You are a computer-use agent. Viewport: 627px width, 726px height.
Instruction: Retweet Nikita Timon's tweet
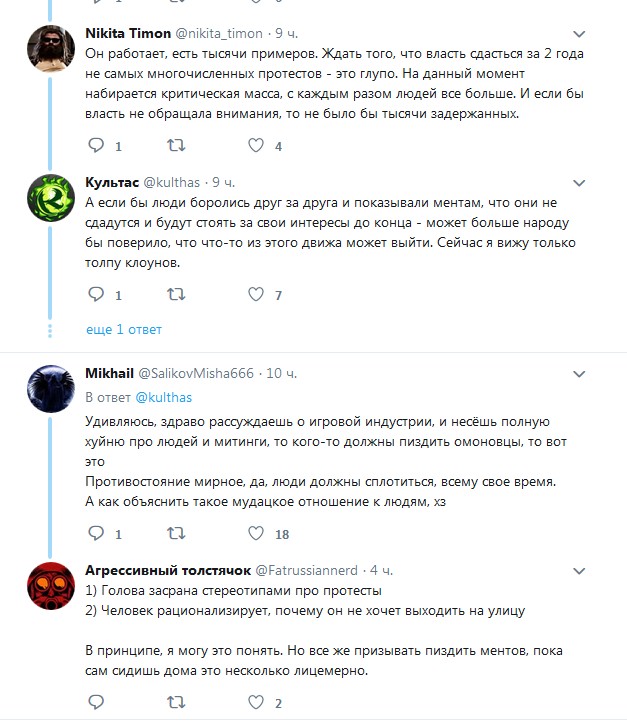click(x=175, y=146)
